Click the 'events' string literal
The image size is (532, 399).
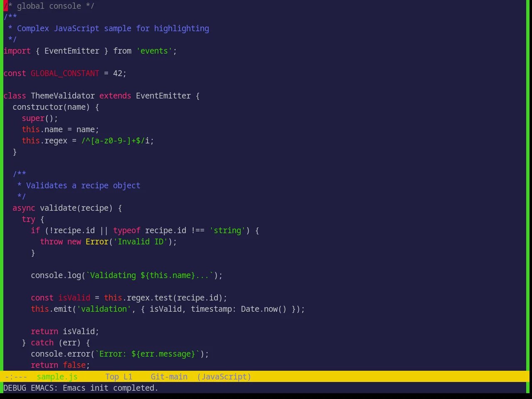(154, 51)
